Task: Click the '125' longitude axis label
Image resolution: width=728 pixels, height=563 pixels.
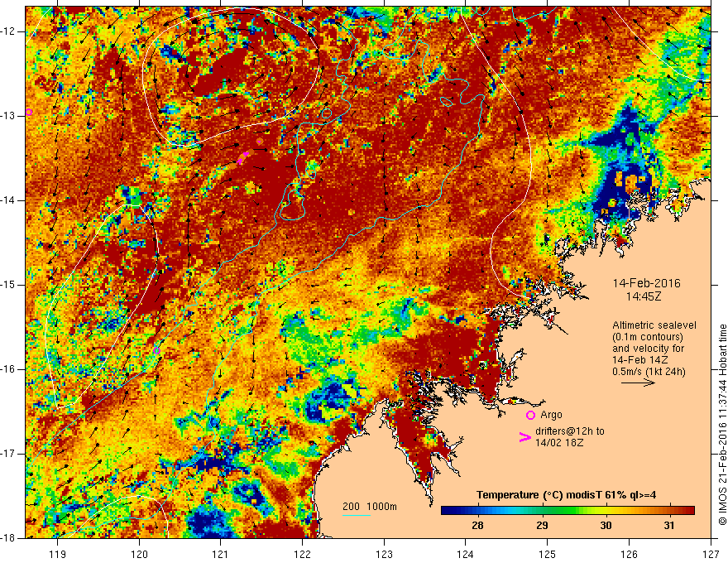Action: coord(548,554)
